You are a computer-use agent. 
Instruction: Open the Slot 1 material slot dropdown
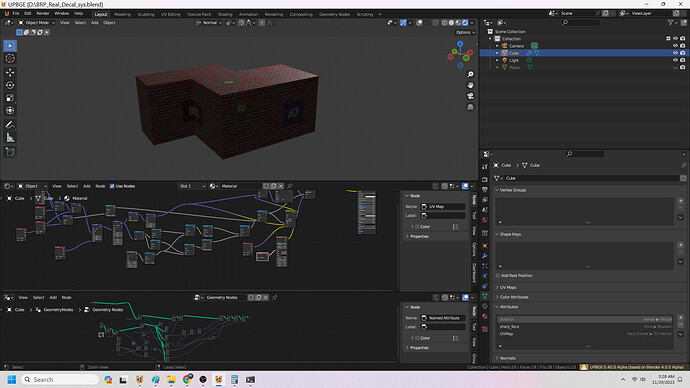pos(192,186)
